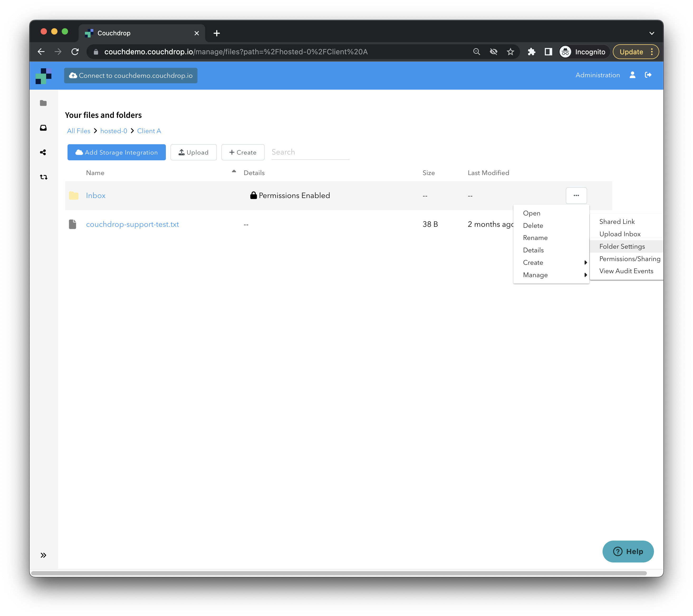Select Rename in the context menu
This screenshot has width=693, height=616.
[551, 238]
